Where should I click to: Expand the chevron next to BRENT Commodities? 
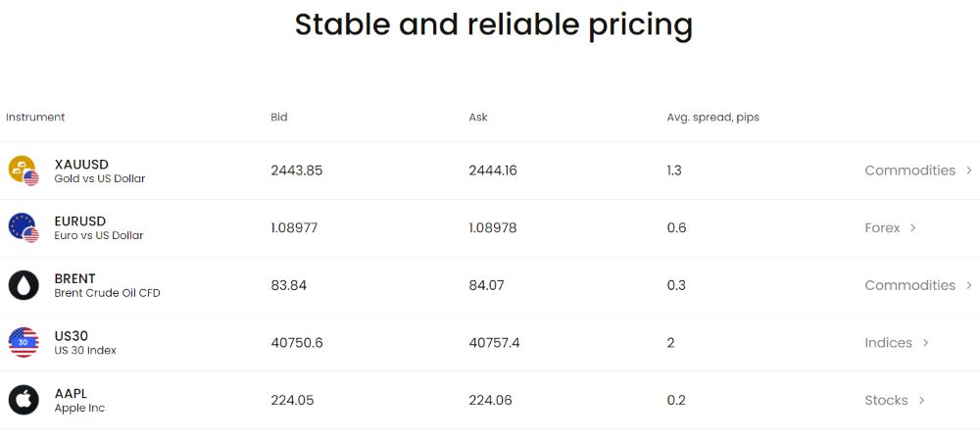[968, 285]
